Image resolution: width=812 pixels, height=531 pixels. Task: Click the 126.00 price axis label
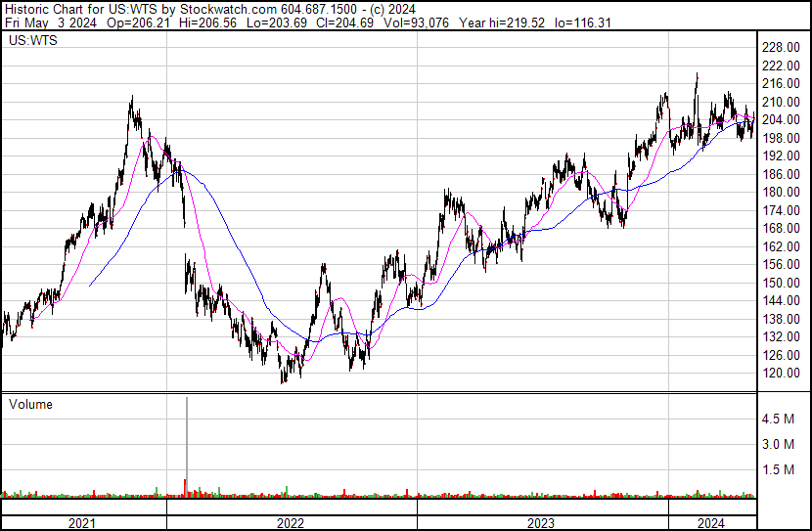tap(781, 356)
